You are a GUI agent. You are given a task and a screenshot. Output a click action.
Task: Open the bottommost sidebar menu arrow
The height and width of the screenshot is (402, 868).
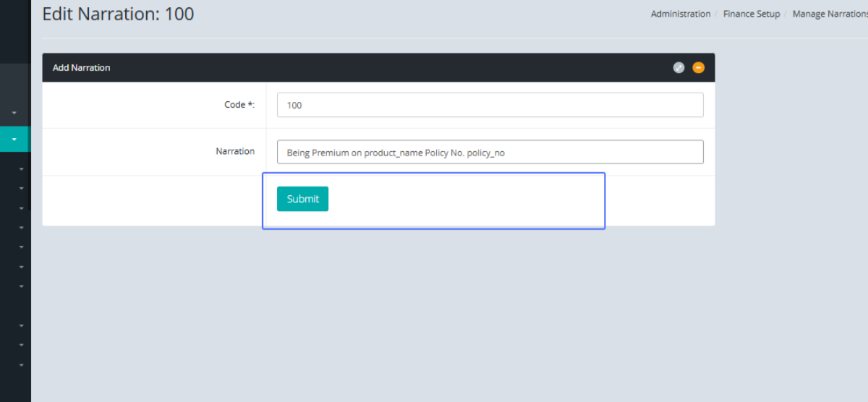(21, 365)
